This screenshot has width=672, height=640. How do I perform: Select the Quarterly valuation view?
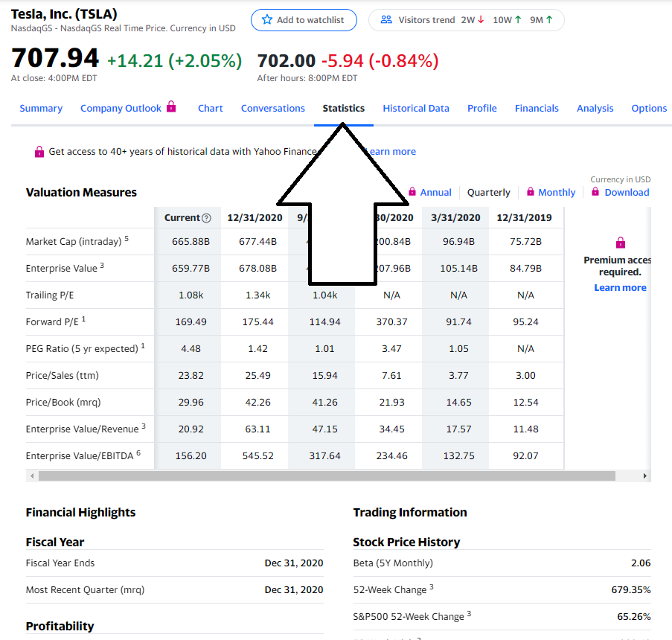[x=489, y=193]
